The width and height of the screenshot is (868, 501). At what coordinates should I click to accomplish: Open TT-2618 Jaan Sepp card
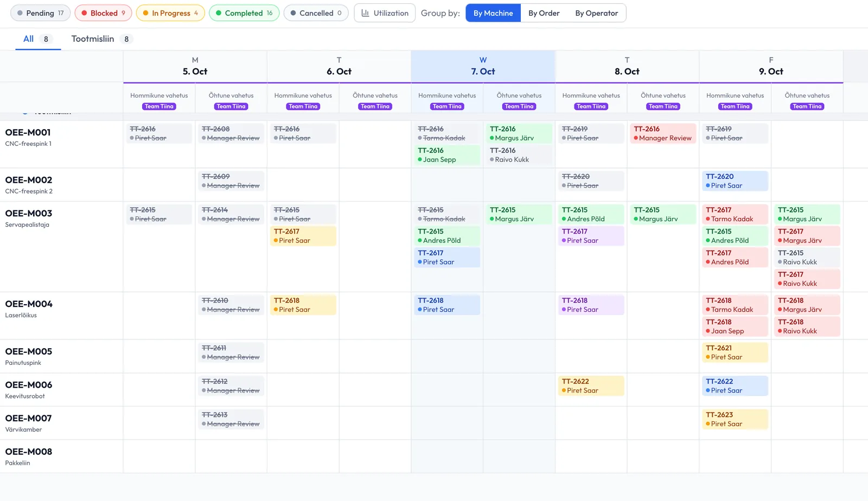pos(735,326)
